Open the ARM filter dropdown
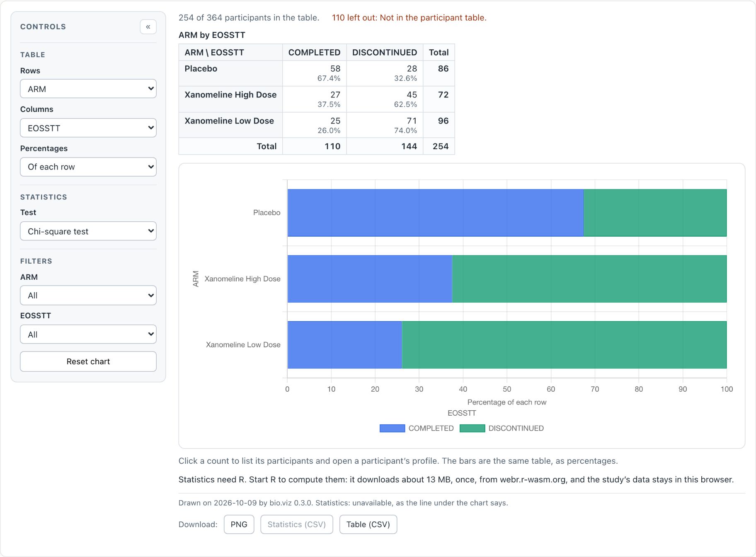756x557 pixels. [88, 295]
